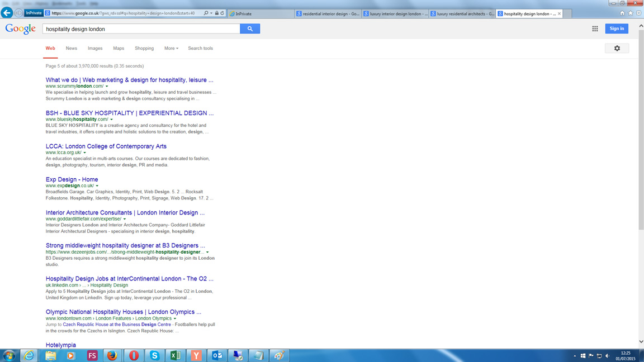Open Internet Explorer home icon
This screenshot has height=362, width=644.
coord(622,13)
